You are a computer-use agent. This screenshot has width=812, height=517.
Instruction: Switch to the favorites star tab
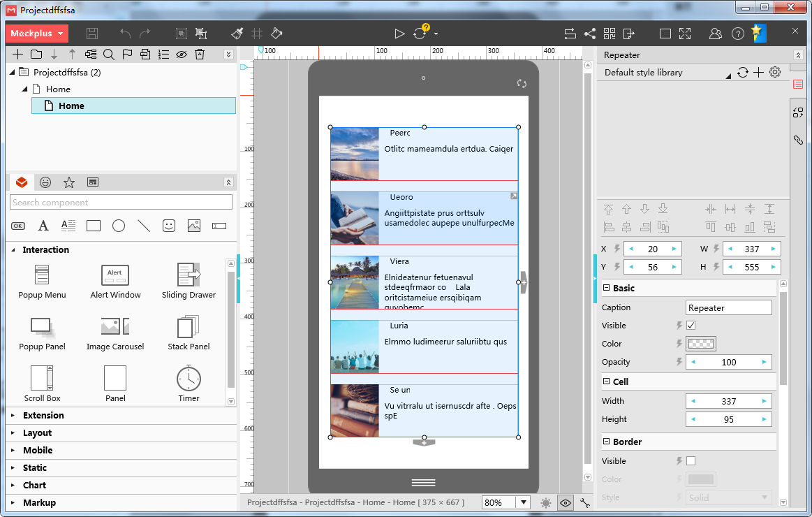click(69, 182)
